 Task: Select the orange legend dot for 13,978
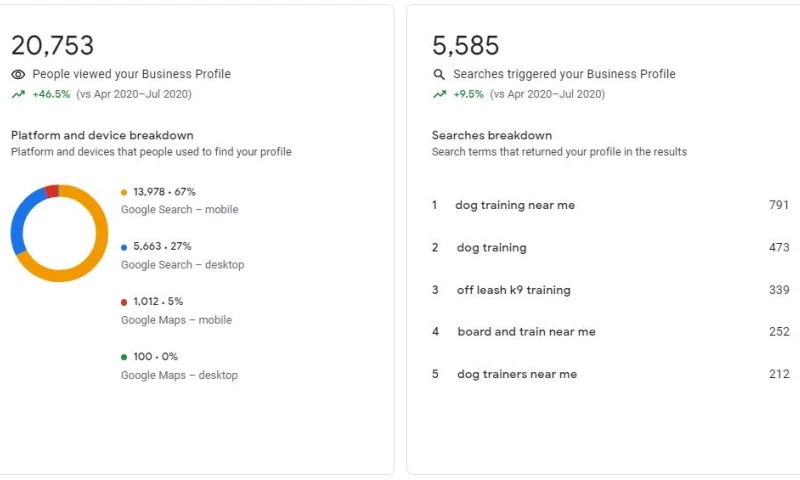pos(124,192)
